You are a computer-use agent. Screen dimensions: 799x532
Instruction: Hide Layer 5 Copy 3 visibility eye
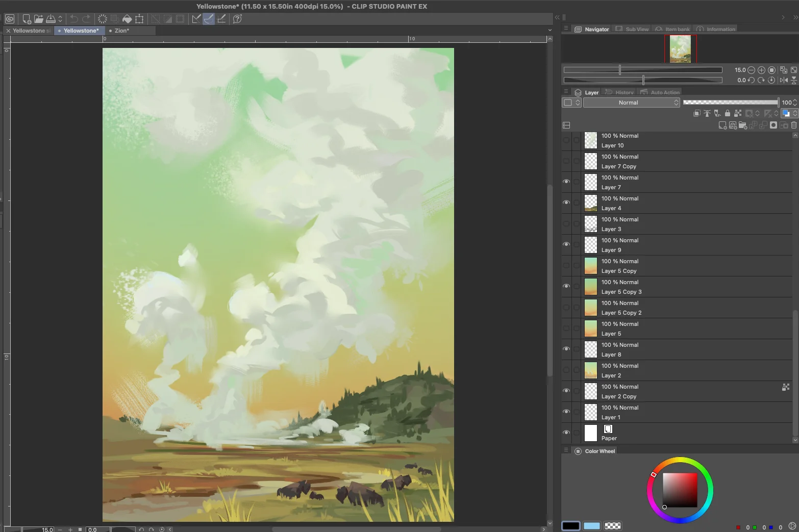click(566, 286)
